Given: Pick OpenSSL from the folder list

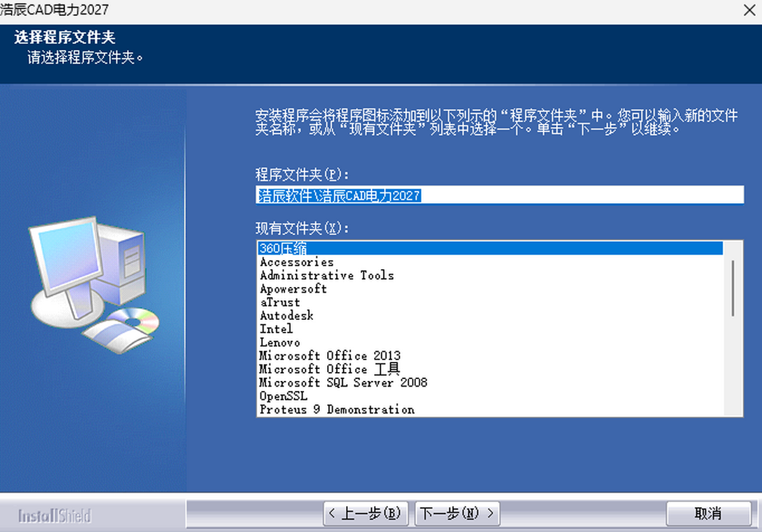Looking at the screenshot, I should (490, 396).
